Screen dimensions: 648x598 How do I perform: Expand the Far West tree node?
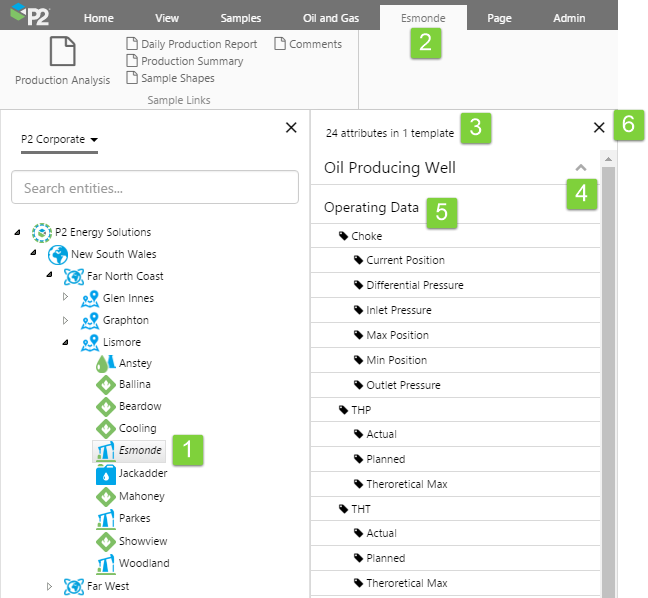(49, 586)
